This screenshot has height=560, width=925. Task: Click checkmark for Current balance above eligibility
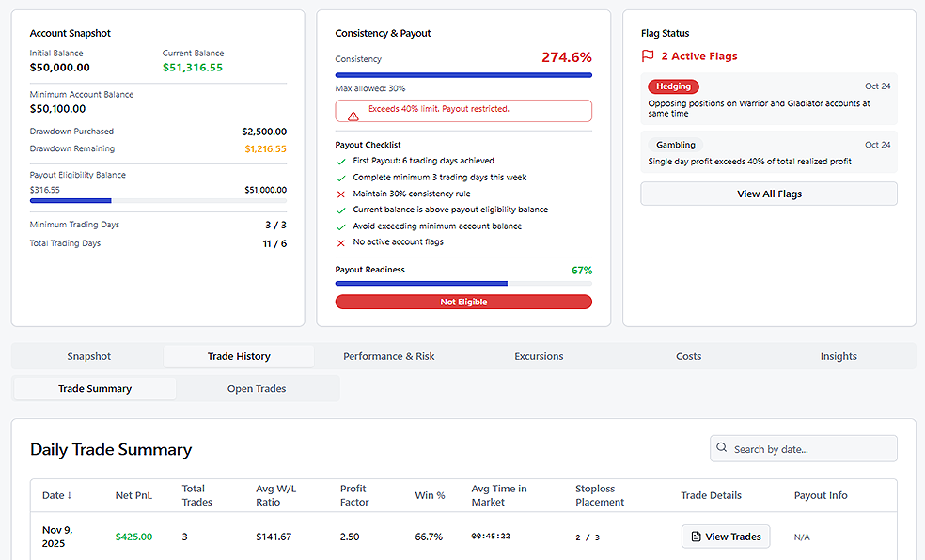pyautogui.click(x=341, y=210)
